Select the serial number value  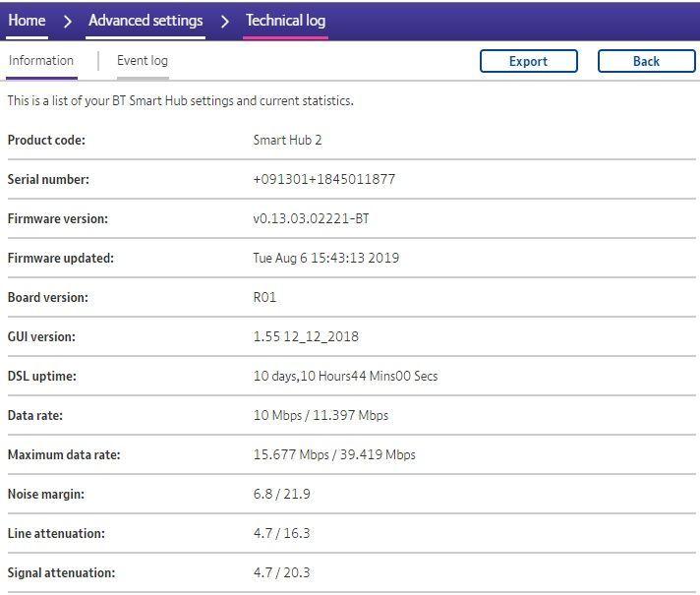324,180
